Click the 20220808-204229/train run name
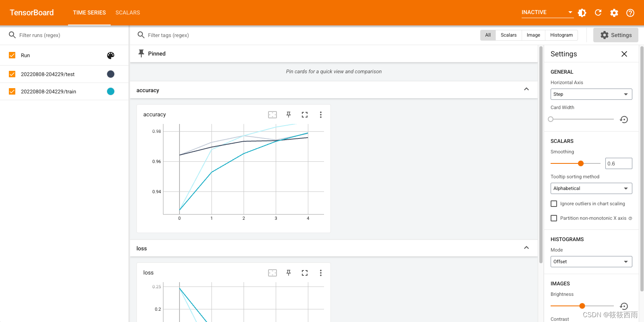This screenshot has height=322, width=644. (48, 91)
